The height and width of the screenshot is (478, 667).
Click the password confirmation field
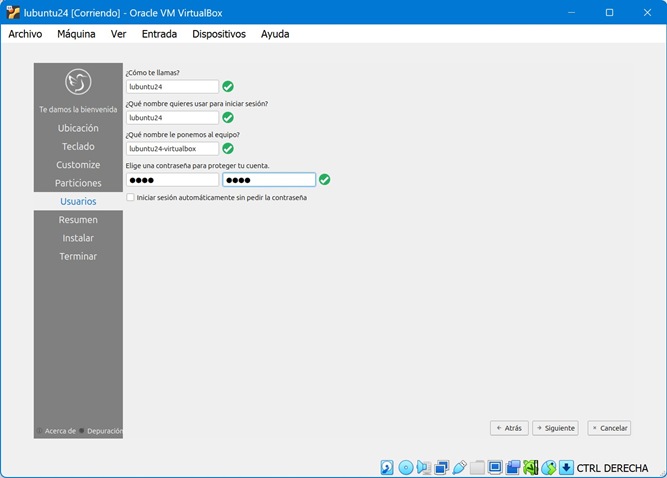point(268,180)
